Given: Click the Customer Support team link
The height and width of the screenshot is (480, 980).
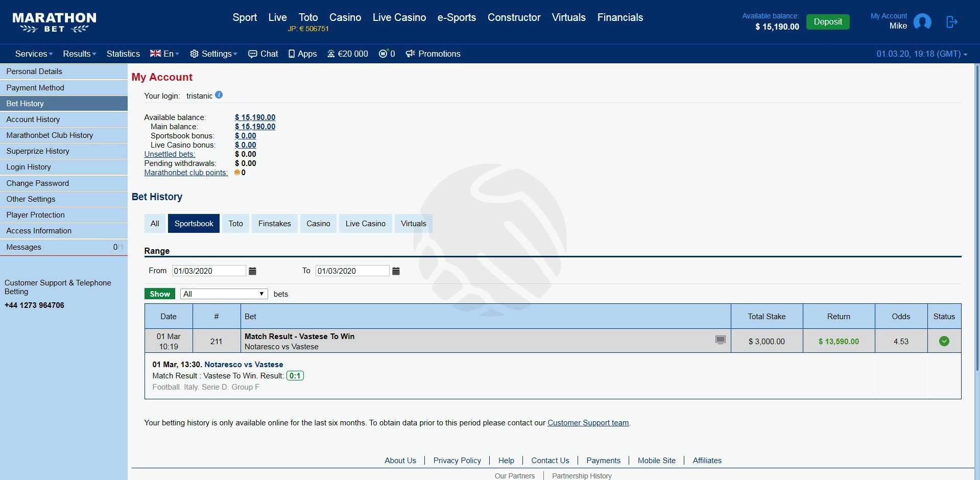Looking at the screenshot, I should click(588, 423).
